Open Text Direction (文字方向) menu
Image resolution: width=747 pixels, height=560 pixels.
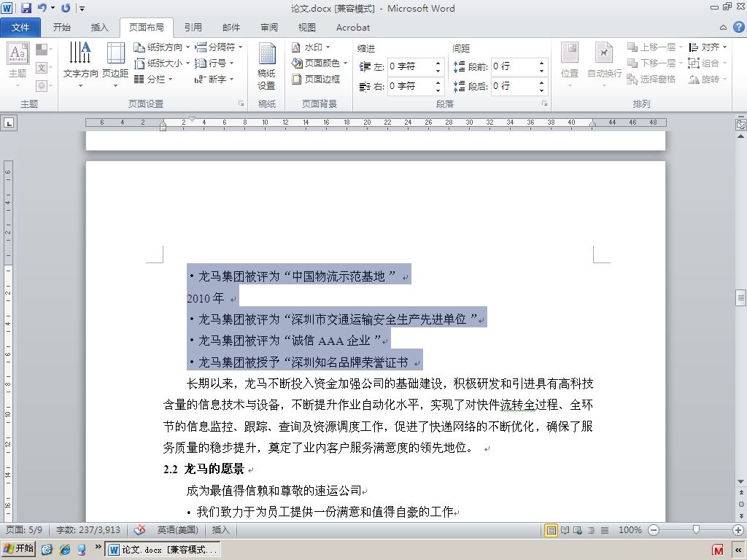coord(80,65)
